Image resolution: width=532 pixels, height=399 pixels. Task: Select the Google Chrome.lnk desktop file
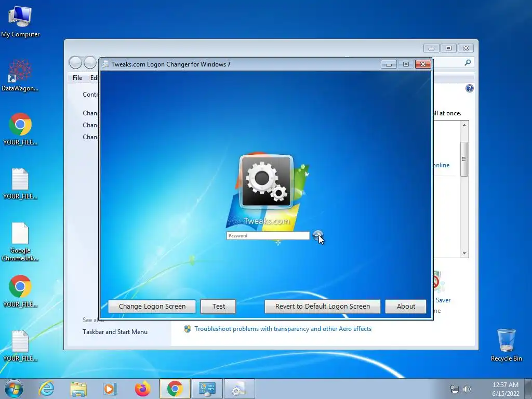(20, 242)
